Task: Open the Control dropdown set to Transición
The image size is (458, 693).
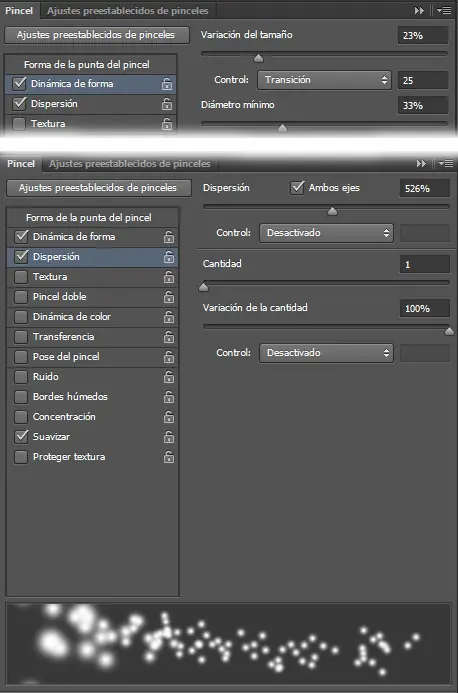Action: point(324,80)
